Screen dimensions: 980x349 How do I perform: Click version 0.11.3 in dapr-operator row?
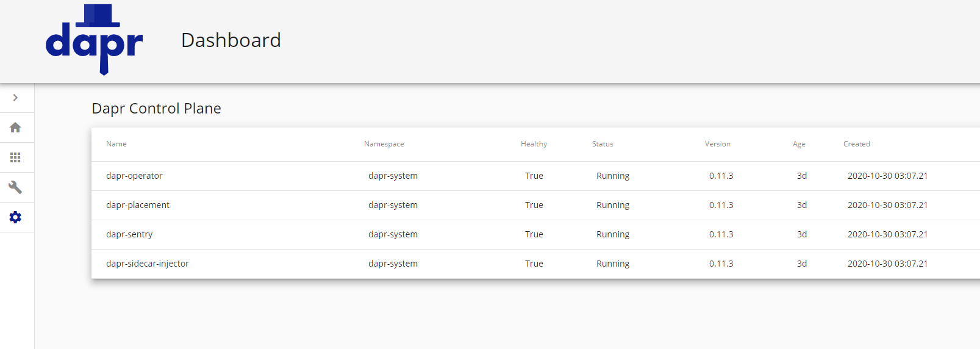(721, 176)
